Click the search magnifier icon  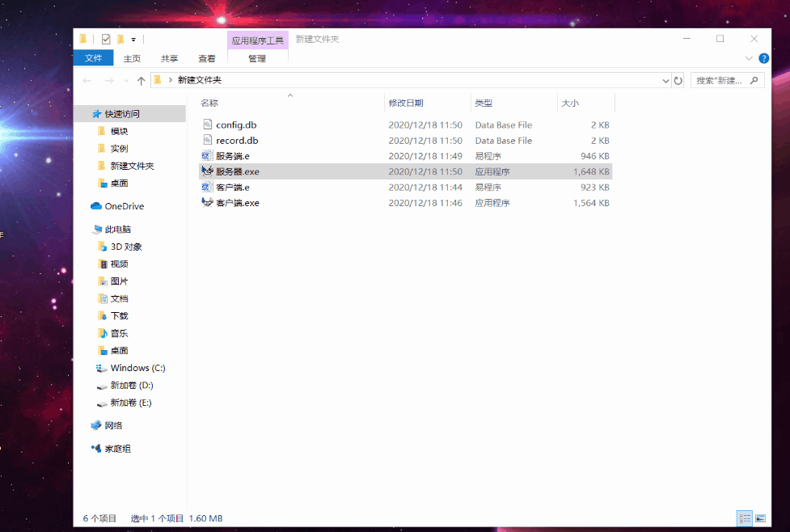(754, 80)
